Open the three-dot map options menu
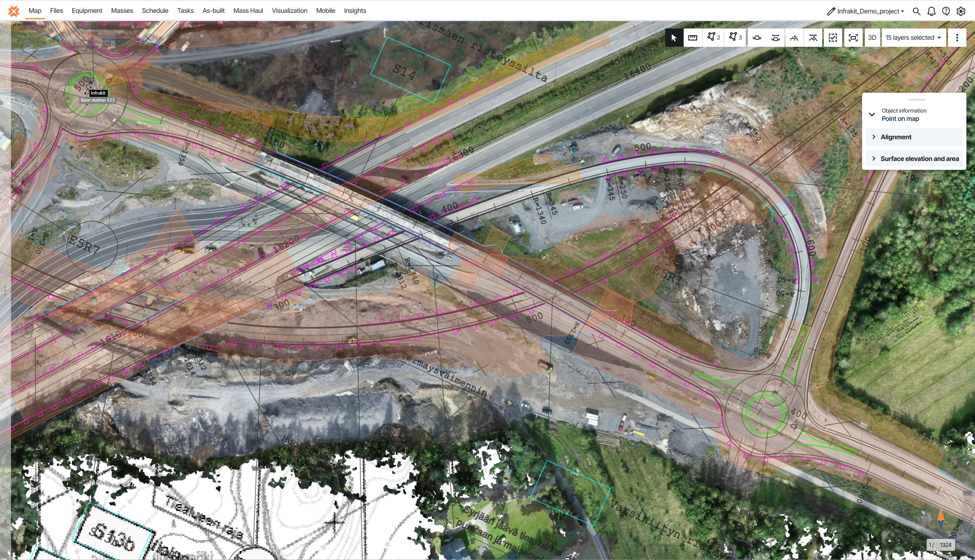Image resolution: width=975 pixels, height=560 pixels. [x=957, y=38]
